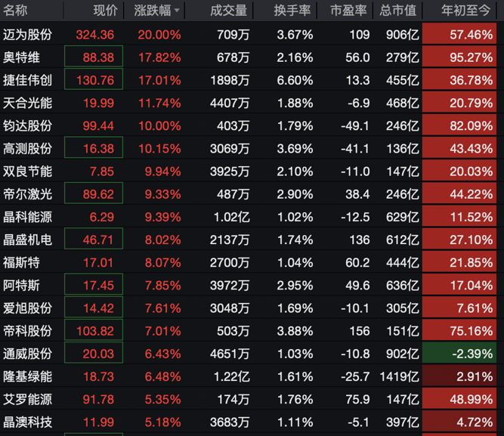Click the red 95.27% year-to-date cell

[463, 57]
